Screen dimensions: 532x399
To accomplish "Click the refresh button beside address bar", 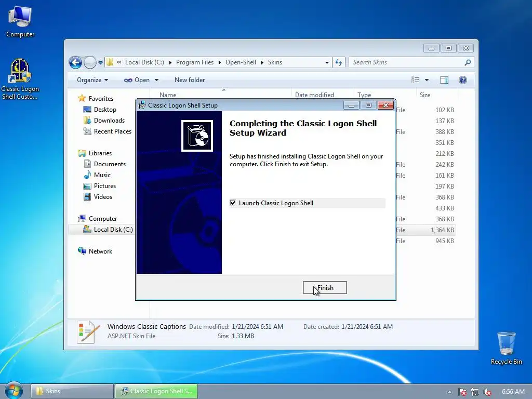I will click(x=339, y=62).
